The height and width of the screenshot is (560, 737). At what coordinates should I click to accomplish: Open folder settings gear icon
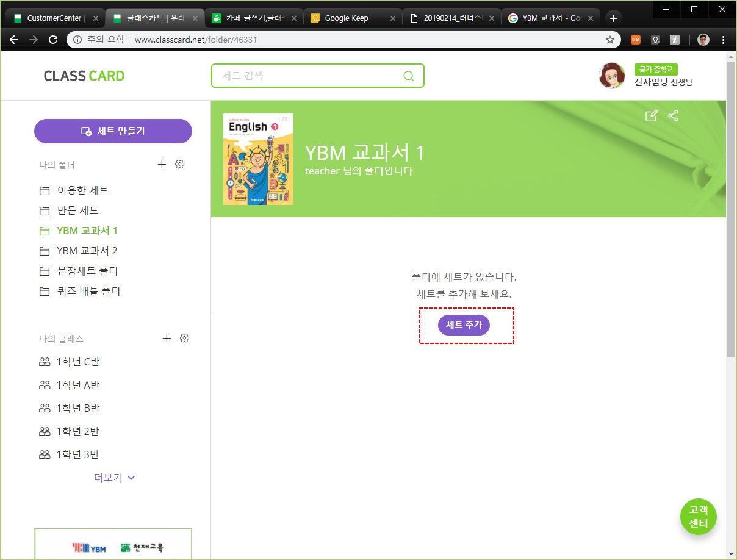coord(179,164)
